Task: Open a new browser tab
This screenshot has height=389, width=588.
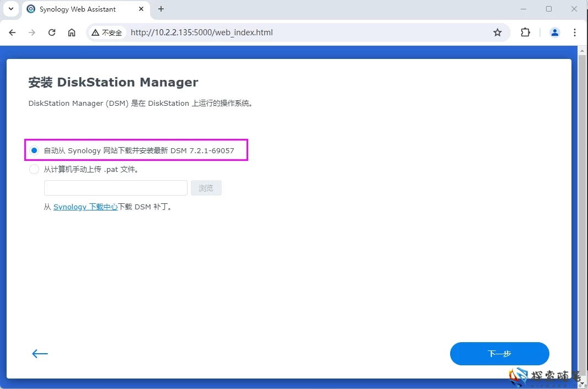Action: [x=161, y=9]
